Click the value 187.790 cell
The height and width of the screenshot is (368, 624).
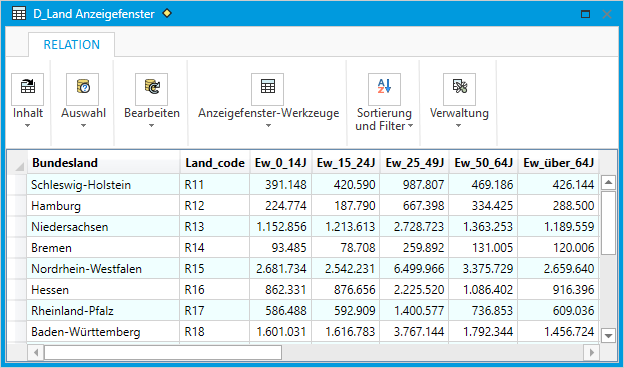pos(346,206)
